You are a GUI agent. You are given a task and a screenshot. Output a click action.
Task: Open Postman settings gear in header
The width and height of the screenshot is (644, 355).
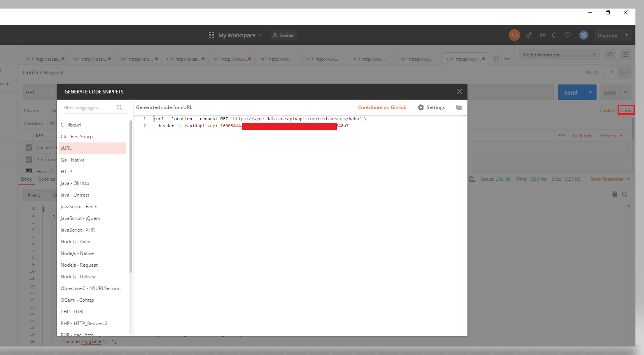[542, 35]
